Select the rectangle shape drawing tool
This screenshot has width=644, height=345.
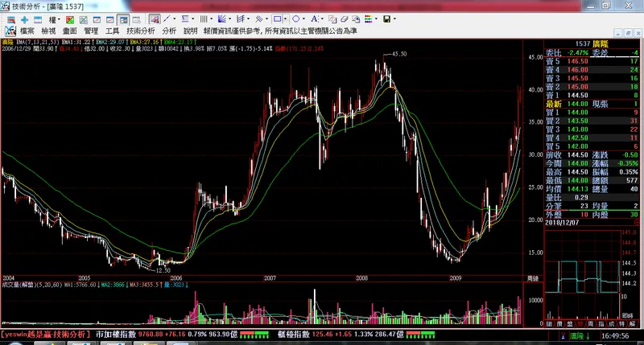(x=277, y=18)
